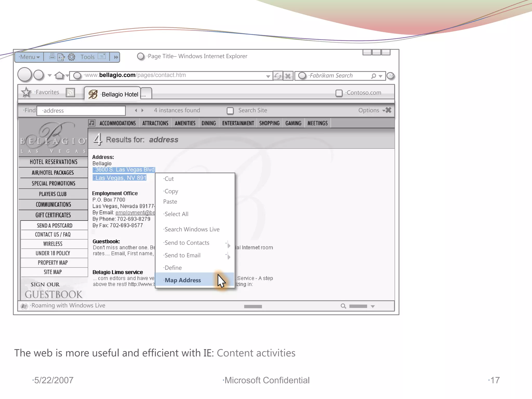Click Hotel Reservations sidebar link
The width and height of the screenshot is (532, 399).
point(54,162)
